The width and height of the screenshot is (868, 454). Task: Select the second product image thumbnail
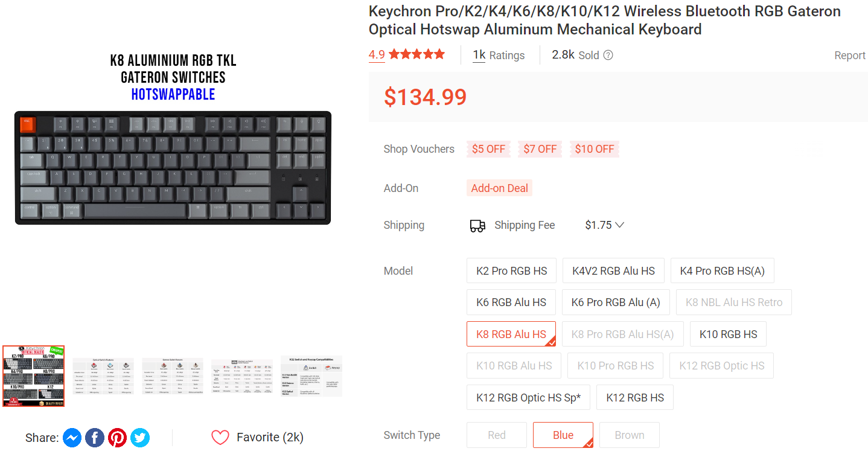coord(103,376)
